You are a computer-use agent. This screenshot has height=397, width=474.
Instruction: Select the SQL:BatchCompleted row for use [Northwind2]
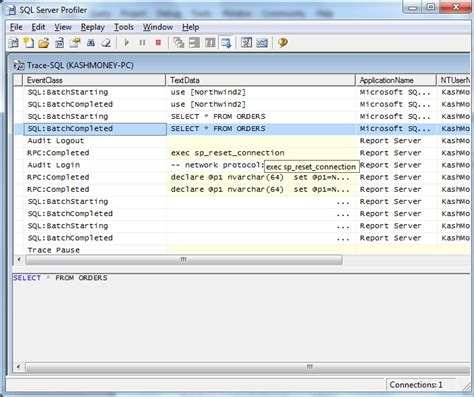click(242, 104)
